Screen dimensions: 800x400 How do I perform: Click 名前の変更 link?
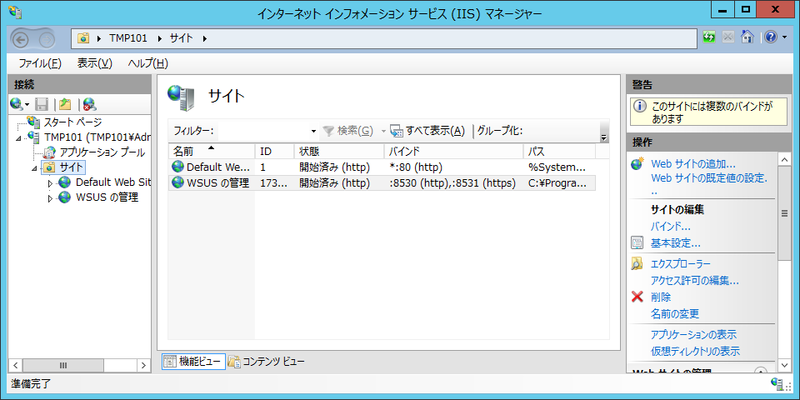(675, 314)
